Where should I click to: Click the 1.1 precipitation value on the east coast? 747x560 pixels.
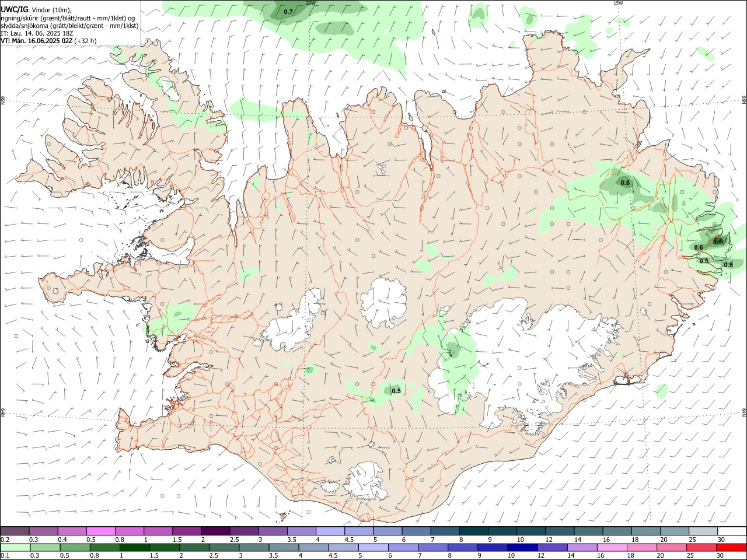coord(718,242)
